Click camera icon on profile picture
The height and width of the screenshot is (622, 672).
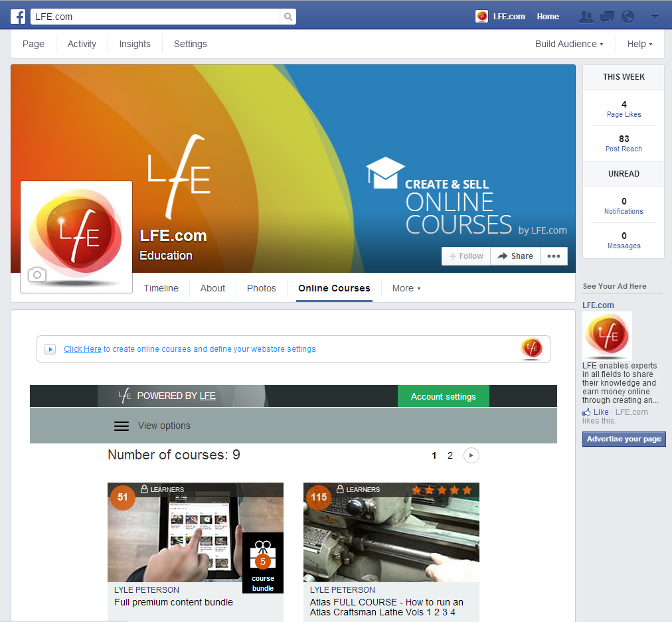[x=37, y=275]
